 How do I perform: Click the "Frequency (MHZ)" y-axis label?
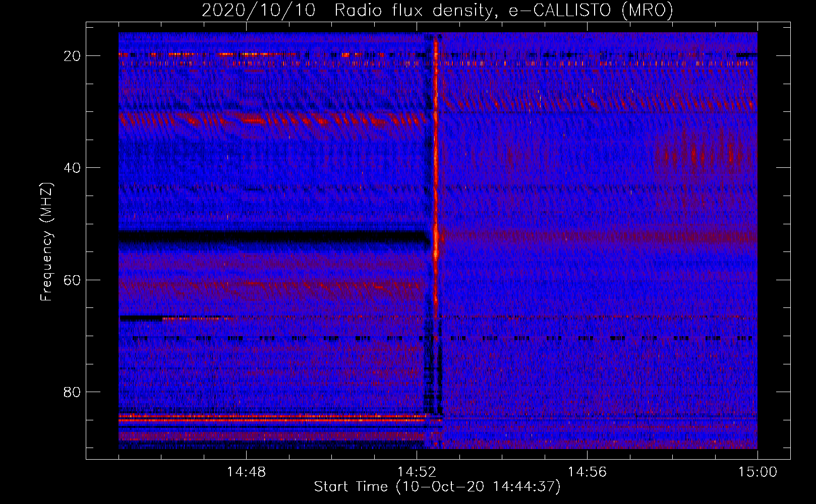46,241
